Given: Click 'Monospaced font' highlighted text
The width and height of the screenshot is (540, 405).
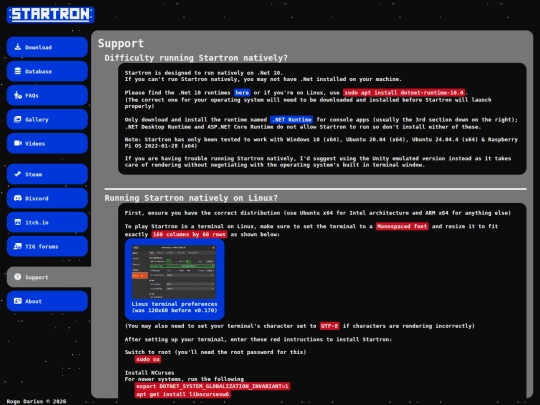Looking at the screenshot, I should 402,226.
